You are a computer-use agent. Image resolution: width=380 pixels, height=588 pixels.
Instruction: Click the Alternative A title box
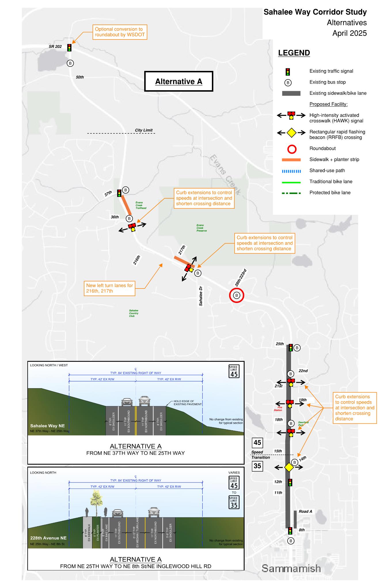[x=179, y=81]
